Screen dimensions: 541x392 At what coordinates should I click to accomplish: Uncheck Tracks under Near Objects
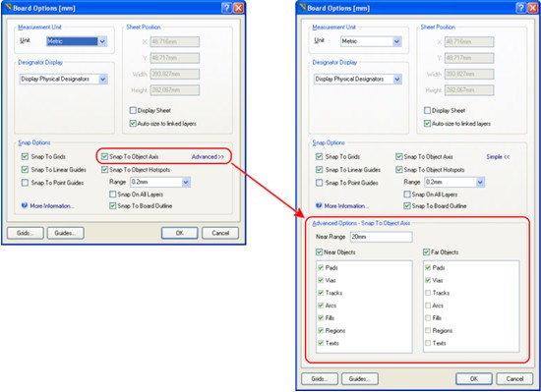click(321, 293)
